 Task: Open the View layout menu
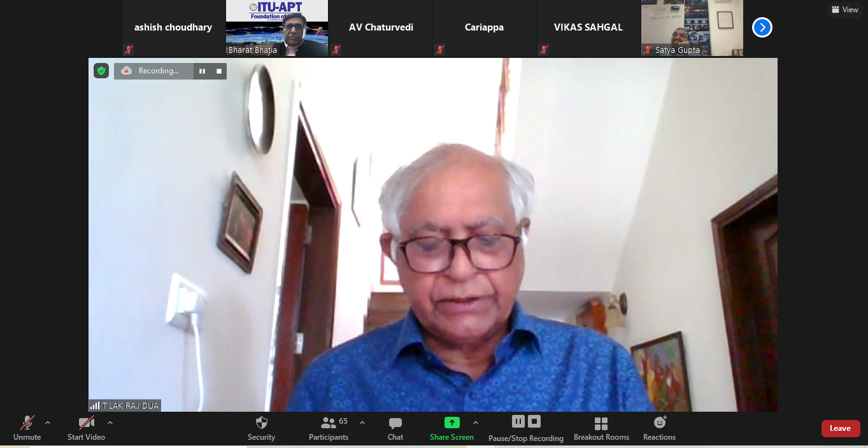pyautogui.click(x=845, y=10)
